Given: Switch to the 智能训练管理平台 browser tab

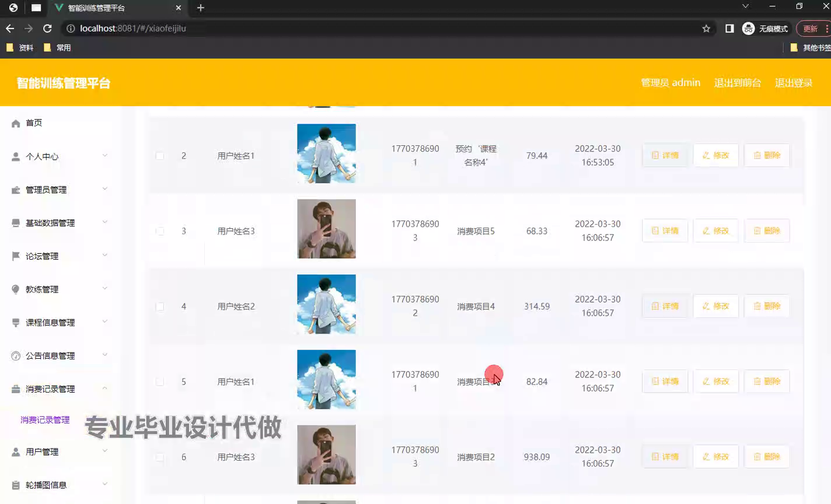Looking at the screenshot, I should pos(117,8).
